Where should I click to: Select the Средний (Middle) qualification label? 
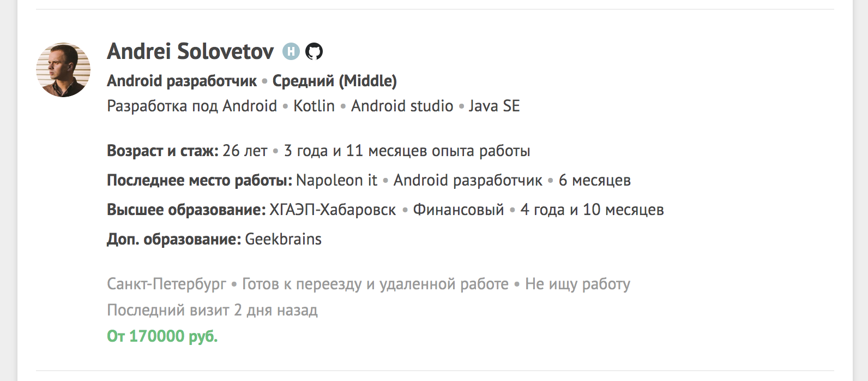(x=334, y=81)
